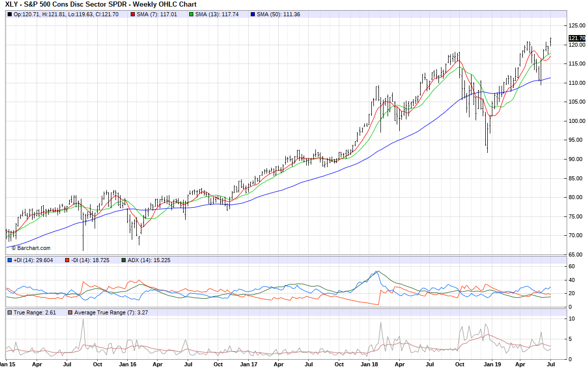The height and width of the screenshot is (380, 588).
Task: Click the 10 label on True Range scale
Action: [572, 319]
